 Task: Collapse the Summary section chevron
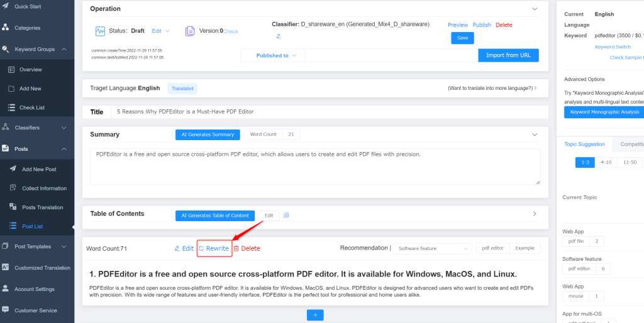tap(535, 134)
